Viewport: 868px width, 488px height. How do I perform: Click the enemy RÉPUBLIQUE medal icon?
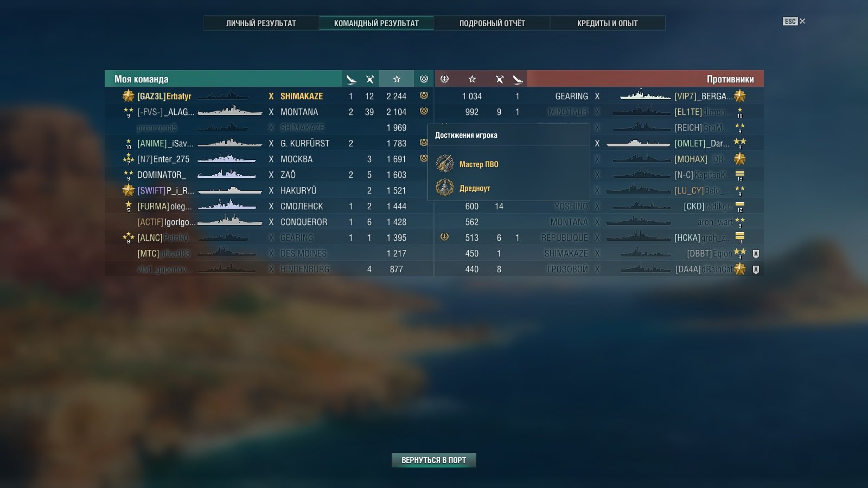(x=444, y=237)
